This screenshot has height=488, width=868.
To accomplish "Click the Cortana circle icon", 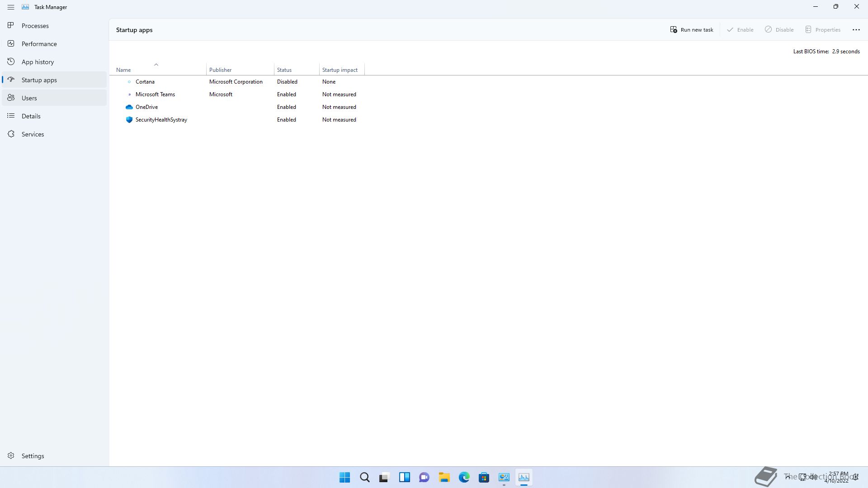I will (129, 82).
